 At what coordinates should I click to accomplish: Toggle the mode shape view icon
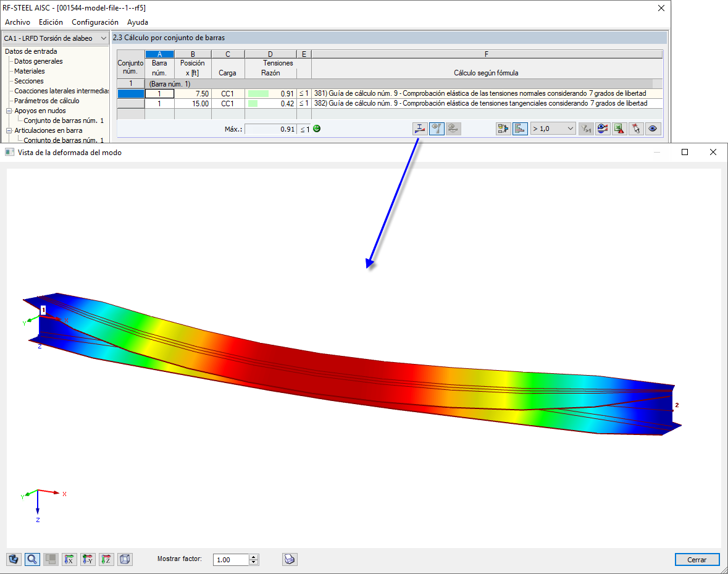click(437, 129)
